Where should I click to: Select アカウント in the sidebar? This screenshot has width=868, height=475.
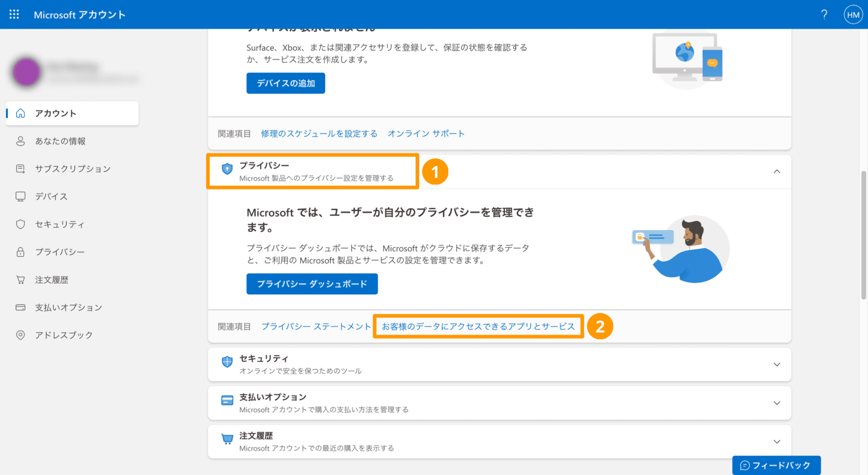72,113
